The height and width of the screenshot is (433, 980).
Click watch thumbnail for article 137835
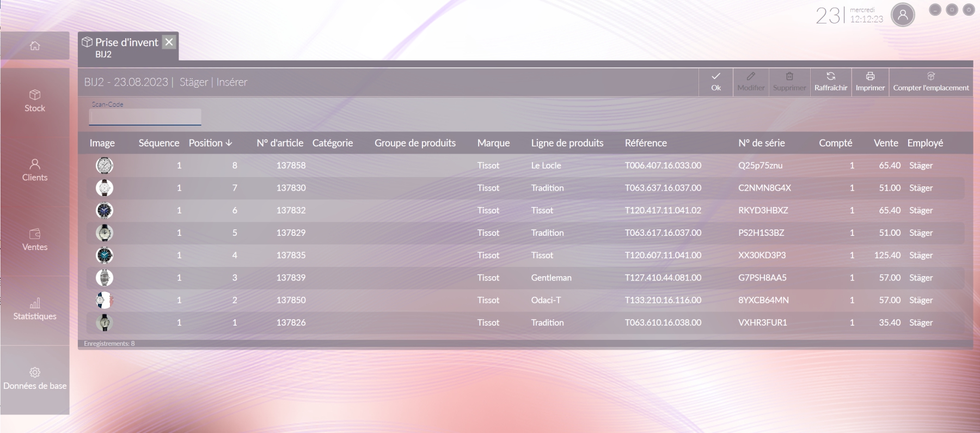(105, 255)
